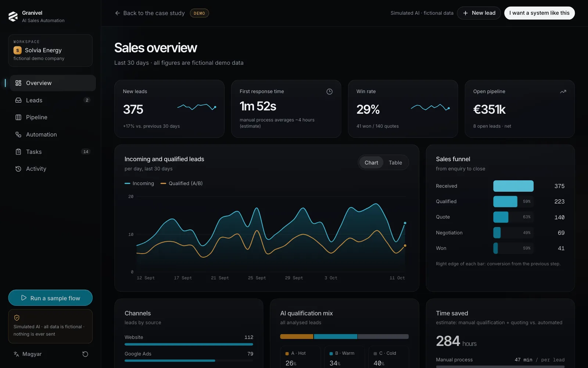The height and width of the screenshot is (368, 588).
Task: Click the New leads sparkline chart
Action: [197, 107]
